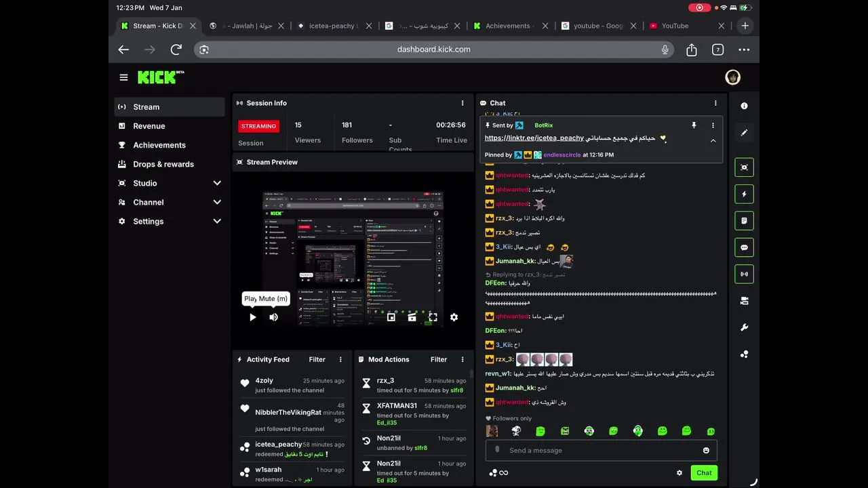Image resolution: width=868 pixels, height=488 pixels.
Task: Open Drops & rewards in the sidebar
Action: coord(170,164)
